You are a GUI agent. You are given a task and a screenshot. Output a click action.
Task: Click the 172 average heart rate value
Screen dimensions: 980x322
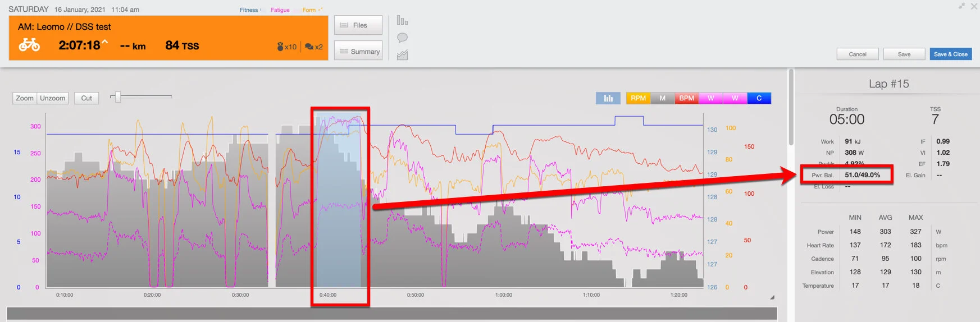[885, 245]
